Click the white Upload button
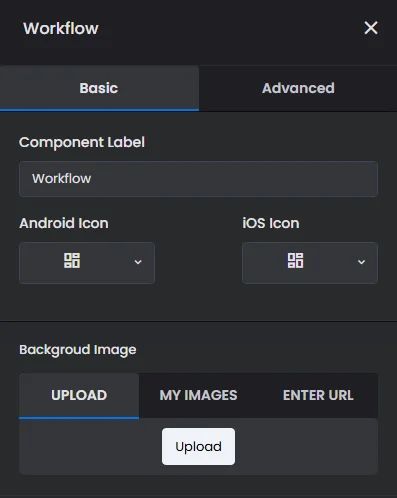The width and height of the screenshot is (397, 498). pyautogui.click(x=198, y=446)
